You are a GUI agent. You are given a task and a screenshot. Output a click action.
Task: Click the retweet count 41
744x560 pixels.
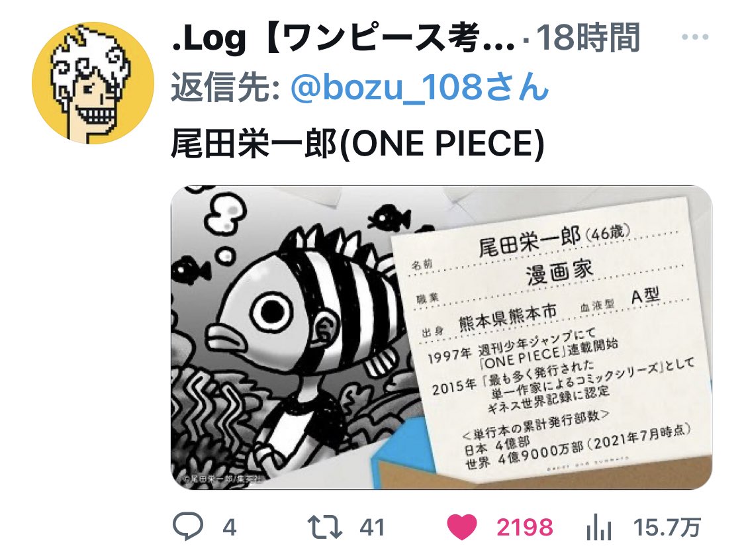371,528
